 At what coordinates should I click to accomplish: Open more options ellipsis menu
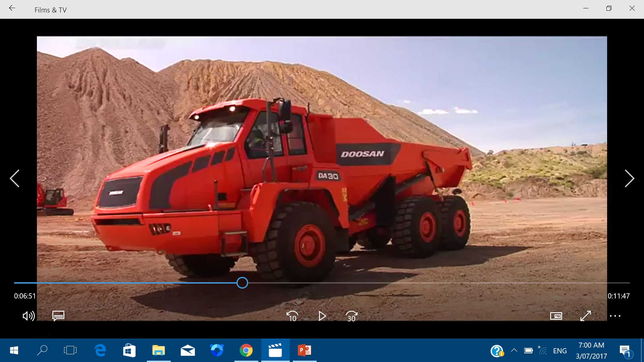pos(615,316)
